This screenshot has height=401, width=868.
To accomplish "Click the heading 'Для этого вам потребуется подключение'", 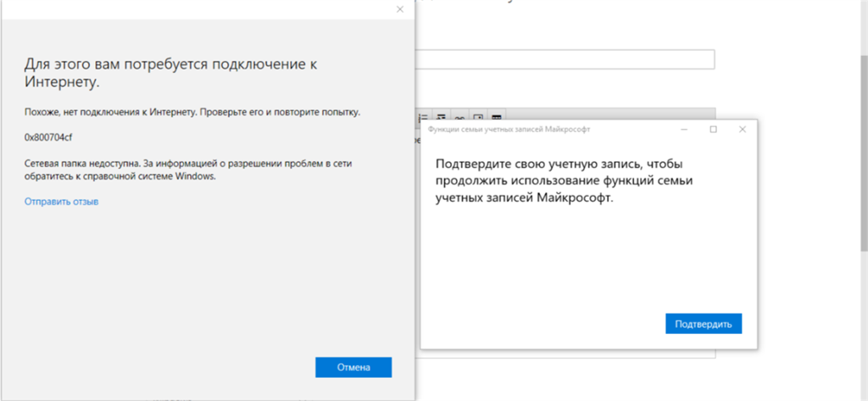I will tap(171, 73).
